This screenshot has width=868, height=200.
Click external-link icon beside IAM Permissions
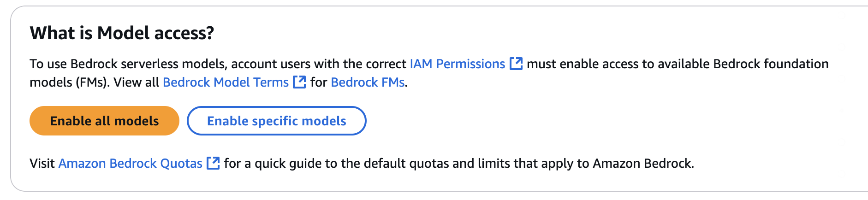(516, 64)
